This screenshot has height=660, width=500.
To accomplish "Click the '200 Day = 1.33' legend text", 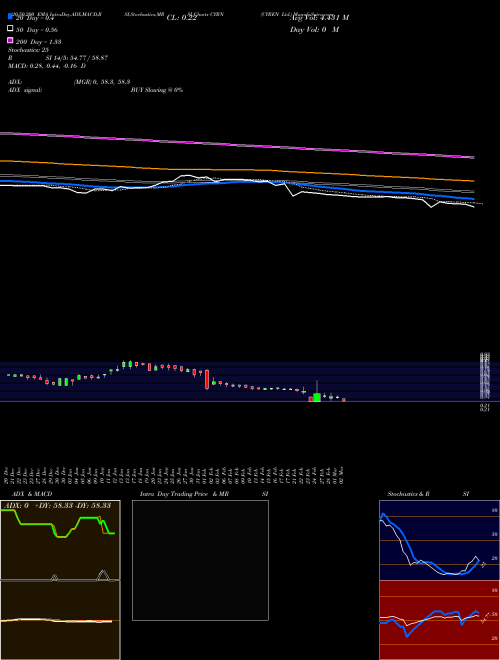I will click(39, 42).
